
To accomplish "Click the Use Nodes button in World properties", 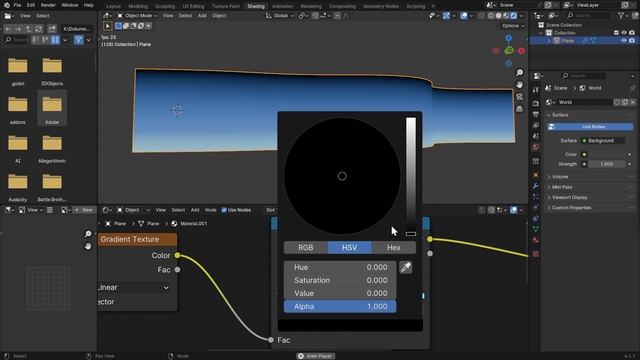I will [x=590, y=127].
